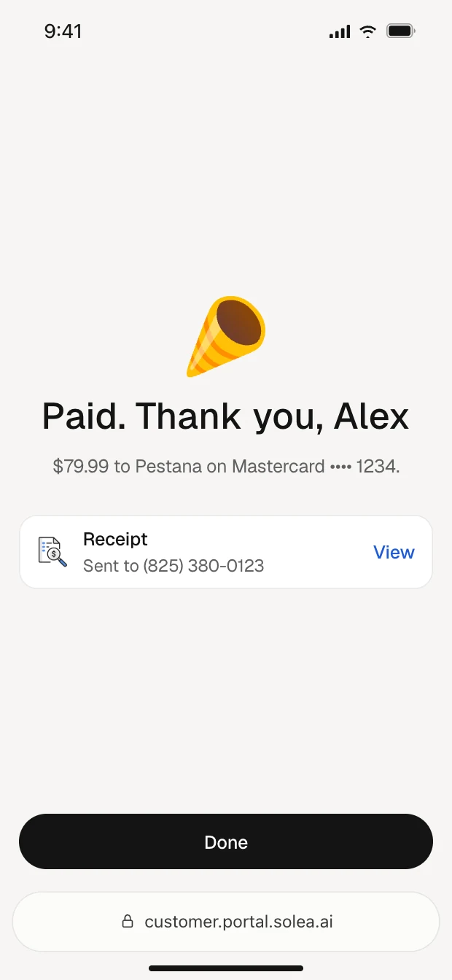Tap the party popper celebration icon
The image size is (452, 980).
[226, 336]
